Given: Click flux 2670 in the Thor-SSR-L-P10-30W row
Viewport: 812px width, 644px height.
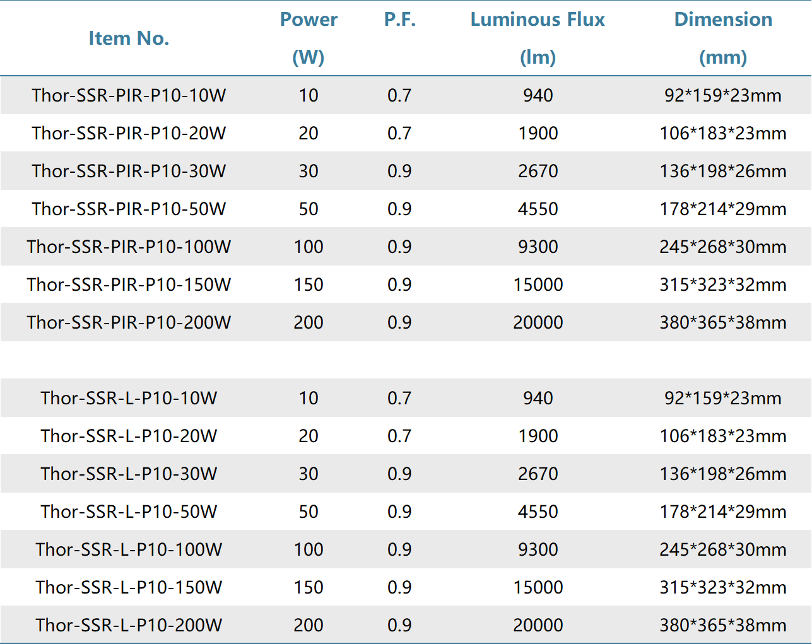Looking at the screenshot, I should click(x=538, y=474).
